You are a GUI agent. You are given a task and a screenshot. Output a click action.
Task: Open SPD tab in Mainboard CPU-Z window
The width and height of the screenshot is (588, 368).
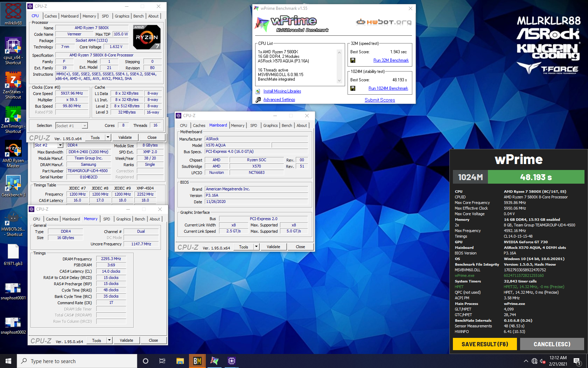coord(254,125)
